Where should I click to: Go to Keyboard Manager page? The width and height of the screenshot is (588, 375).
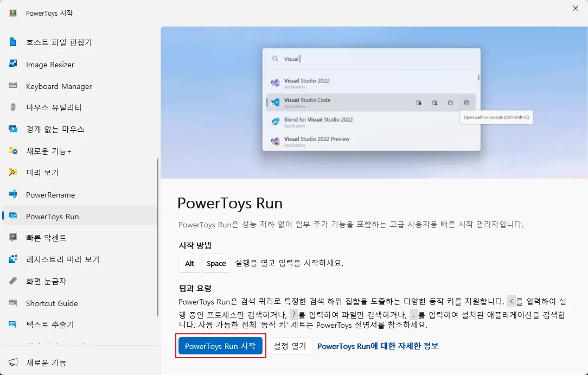click(80, 86)
